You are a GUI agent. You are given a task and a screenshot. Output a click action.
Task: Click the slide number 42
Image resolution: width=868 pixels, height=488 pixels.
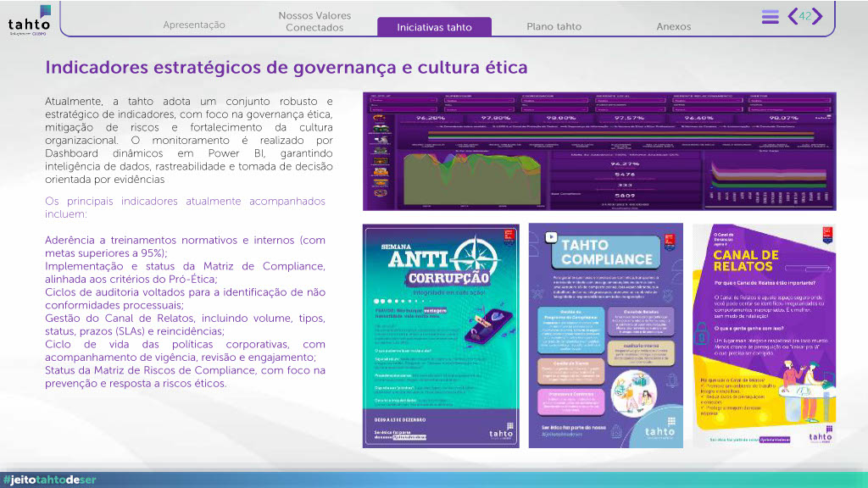point(805,16)
